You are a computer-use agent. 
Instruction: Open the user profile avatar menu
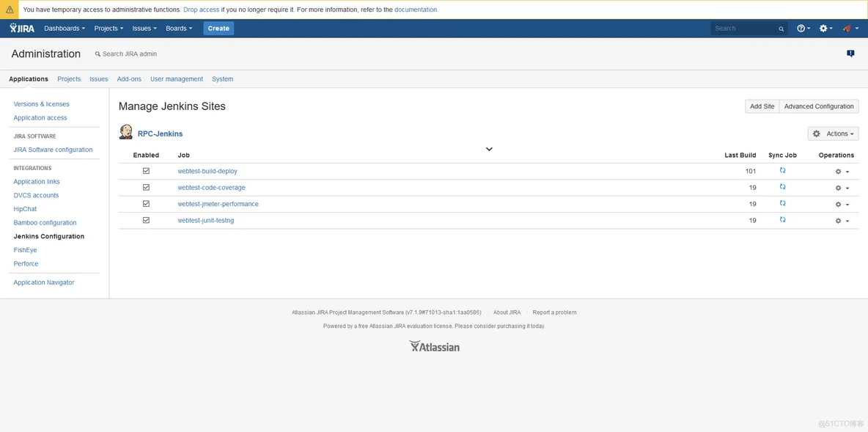pyautogui.click(x=850, y=29)
